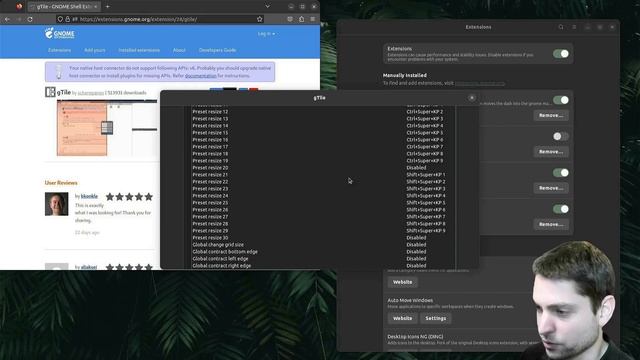Open Auto Move Windows Settings

(436, 318)
